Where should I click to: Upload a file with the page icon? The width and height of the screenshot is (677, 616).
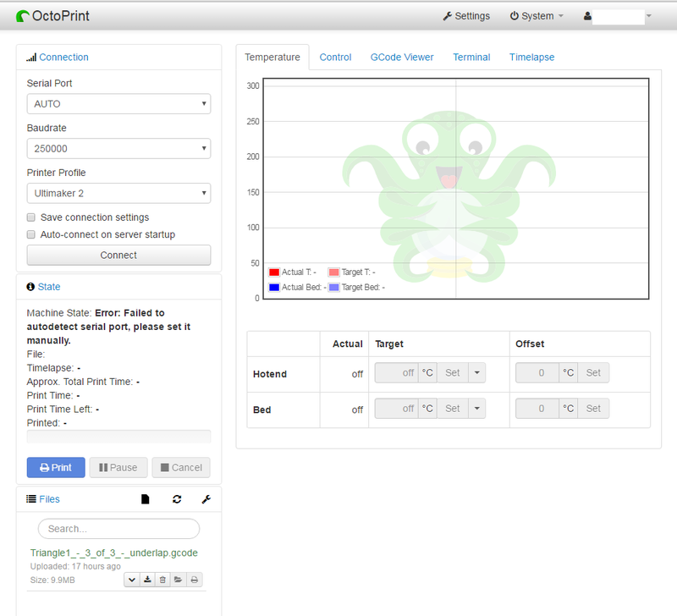coord(145,499)
